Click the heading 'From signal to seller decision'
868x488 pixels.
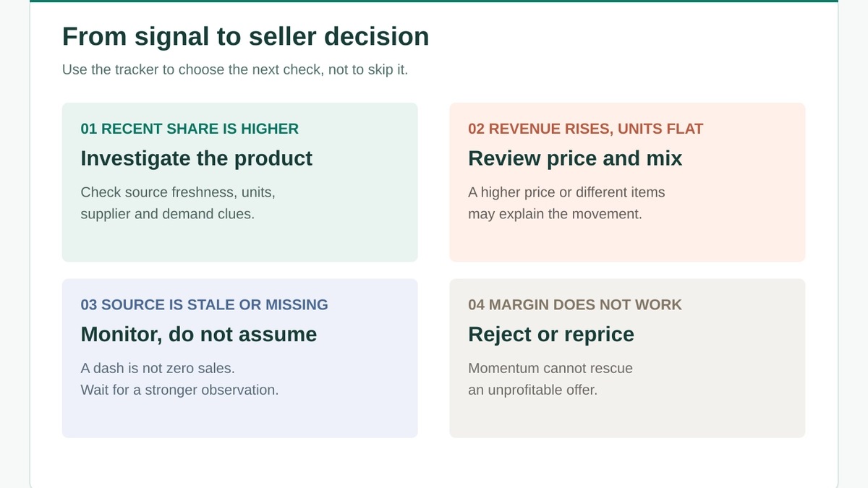245,36
